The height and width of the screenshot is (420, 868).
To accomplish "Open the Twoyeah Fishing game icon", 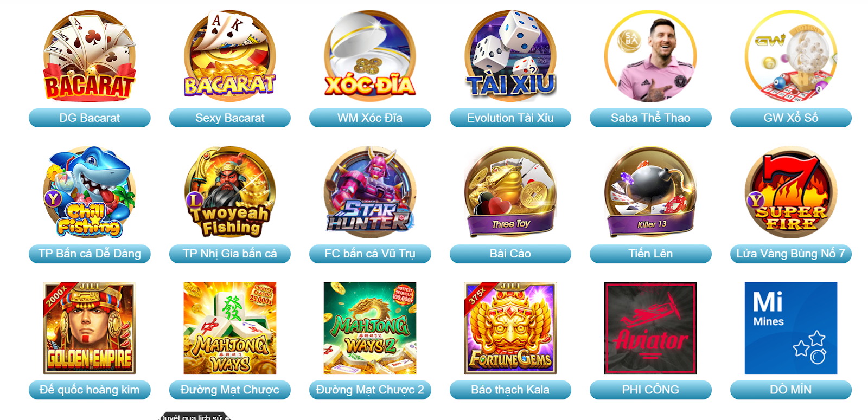I will coord(230,192).
